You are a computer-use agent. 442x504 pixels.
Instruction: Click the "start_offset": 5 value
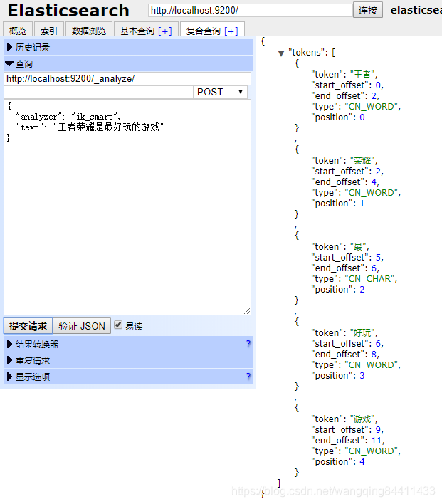(x=378, y=258)
